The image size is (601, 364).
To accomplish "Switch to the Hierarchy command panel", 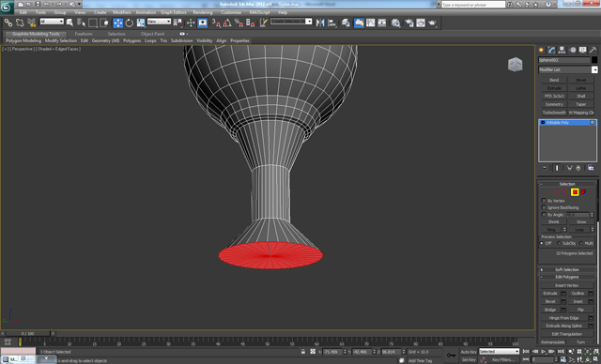I will [562, 50].
